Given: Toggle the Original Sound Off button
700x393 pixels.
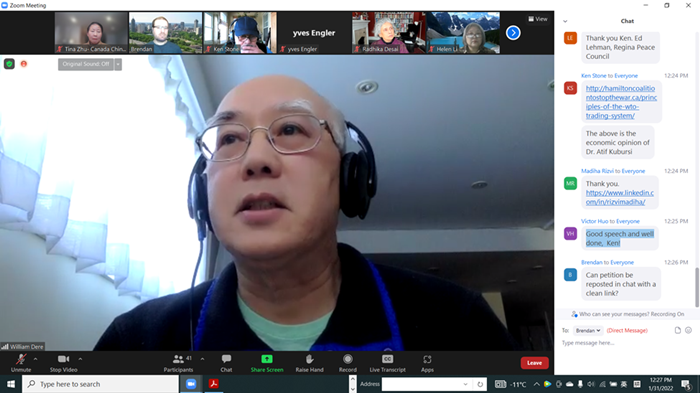Looking at the screenshot, I should [86, 64].
